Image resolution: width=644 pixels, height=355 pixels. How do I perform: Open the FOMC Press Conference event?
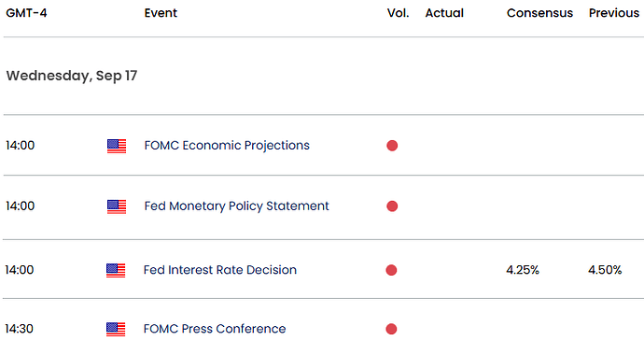[215, 329]
